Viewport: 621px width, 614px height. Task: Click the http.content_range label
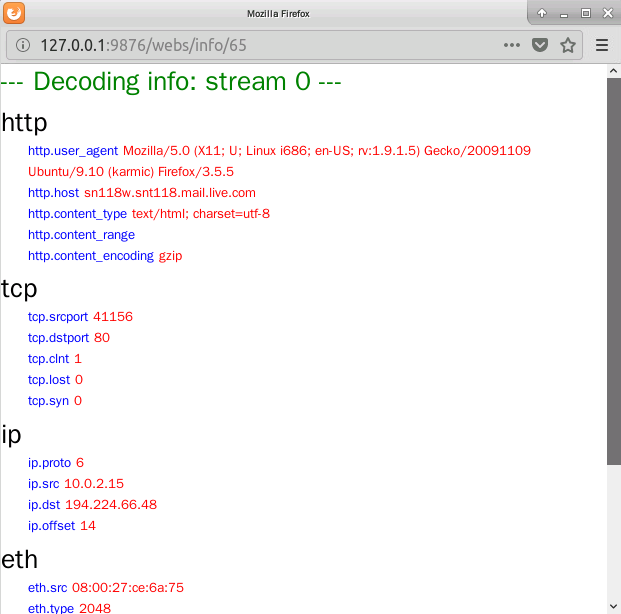click(81, 235)
